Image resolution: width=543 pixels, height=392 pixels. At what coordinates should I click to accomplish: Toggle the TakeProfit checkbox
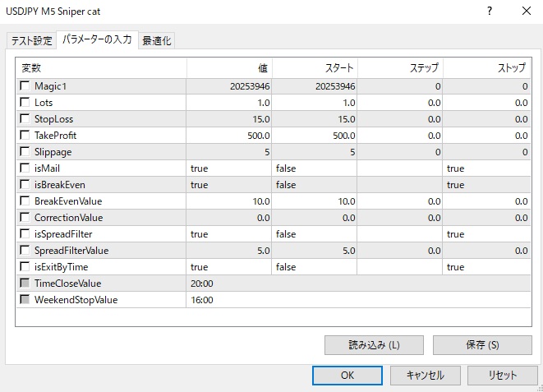pos(25,136)
